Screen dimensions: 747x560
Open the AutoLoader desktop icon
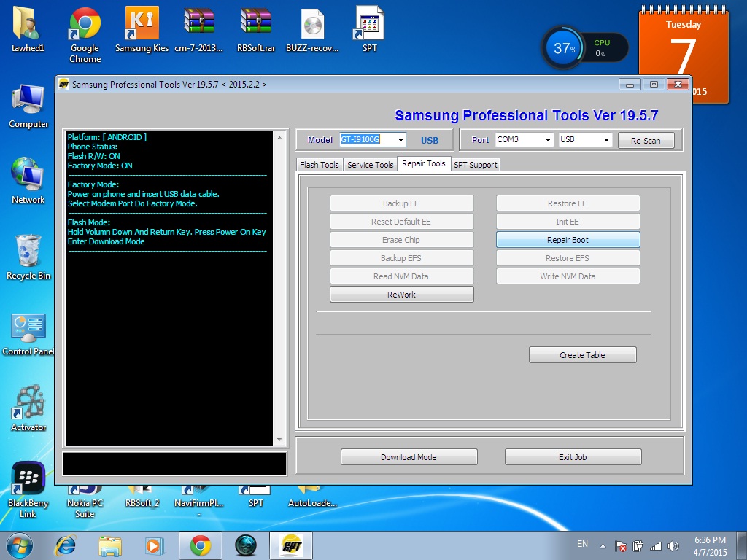coord(312,497)
